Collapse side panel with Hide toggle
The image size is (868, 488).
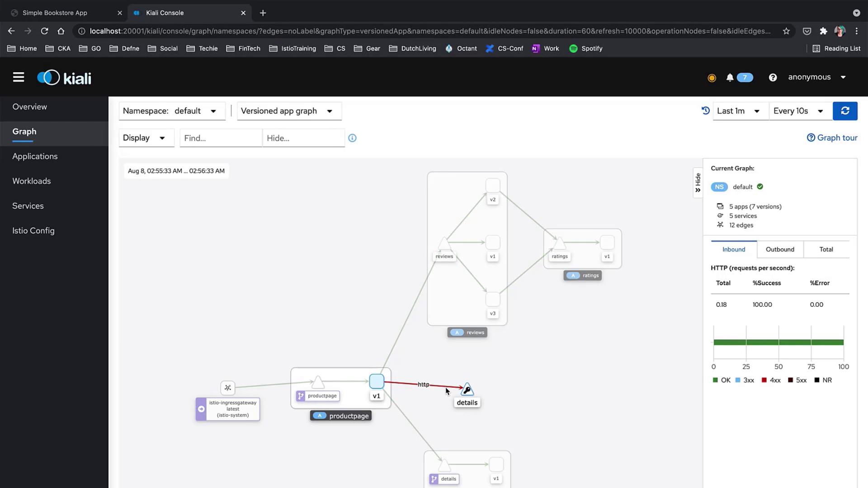[x=698, y=183]
